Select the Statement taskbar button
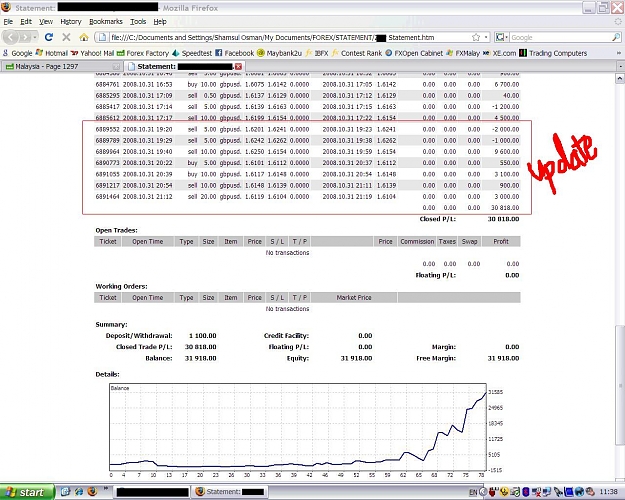 pyautogui.click(x=230, y=492)
